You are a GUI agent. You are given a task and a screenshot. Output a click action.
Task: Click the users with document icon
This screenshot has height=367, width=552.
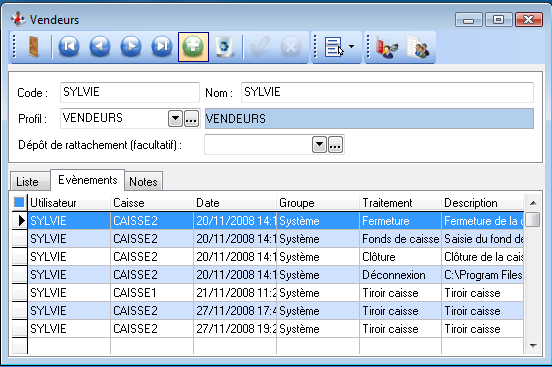click(418, 47)
